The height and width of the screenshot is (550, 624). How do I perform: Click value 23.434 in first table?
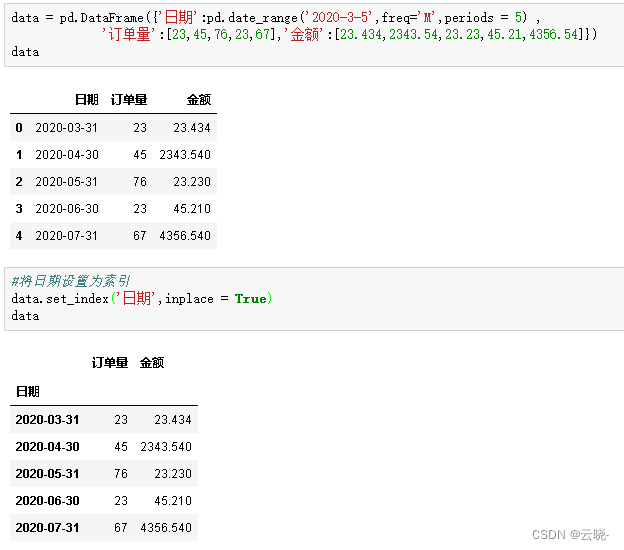pyautogui.click(x=192, y=128)
